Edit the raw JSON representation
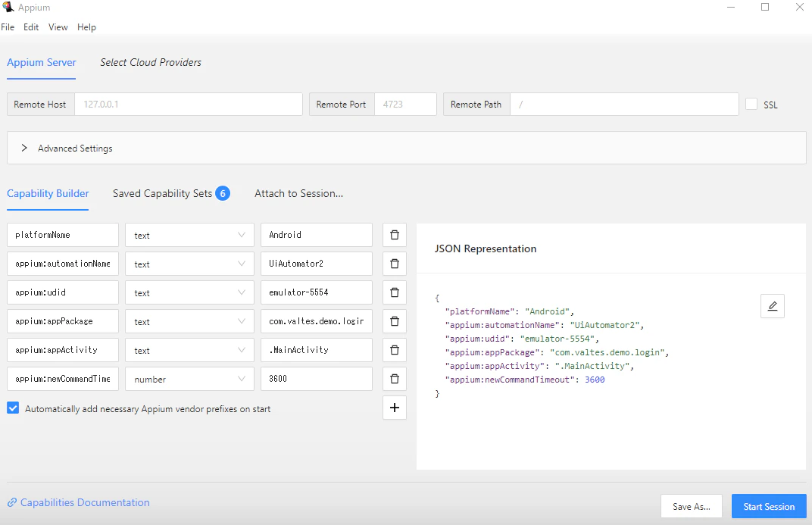 click(772, 306)
